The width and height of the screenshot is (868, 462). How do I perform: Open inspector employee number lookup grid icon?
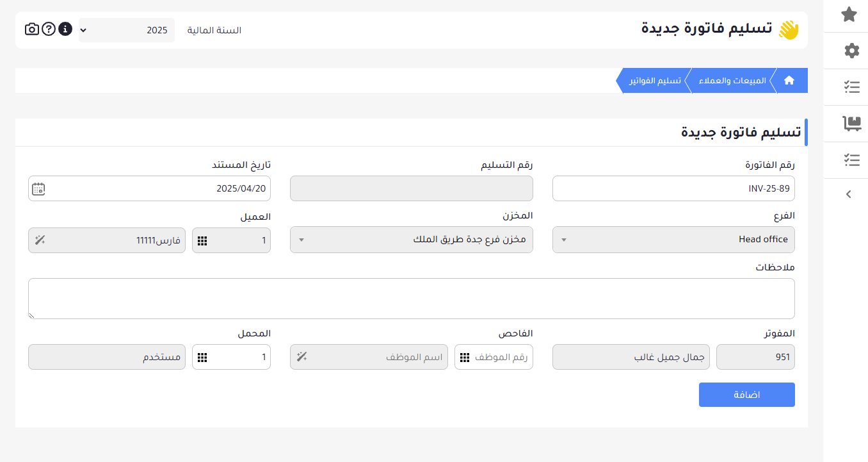[x=465, y=357]
